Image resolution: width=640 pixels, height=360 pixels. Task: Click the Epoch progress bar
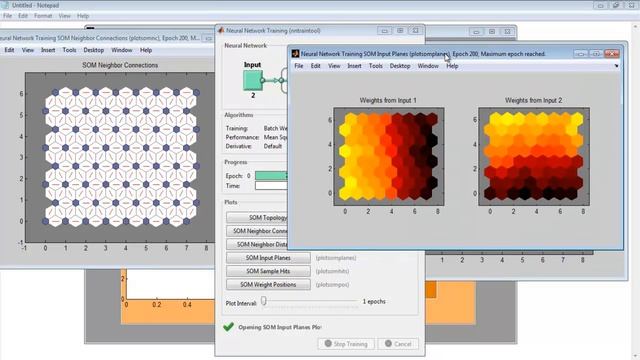[271, 176]
